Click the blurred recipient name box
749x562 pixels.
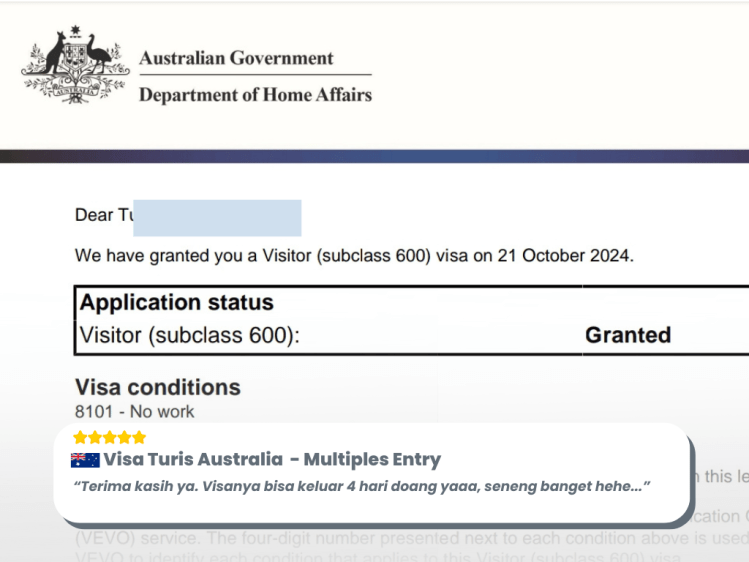click(217, 217)
